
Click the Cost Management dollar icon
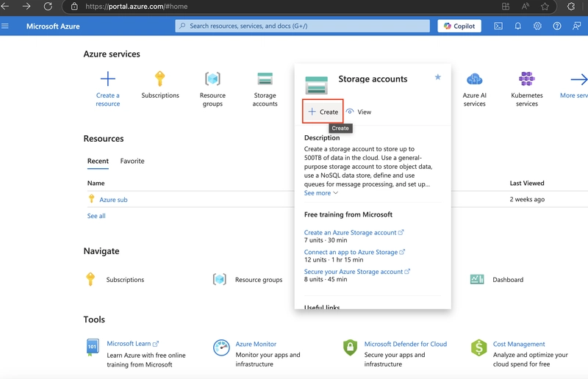[x=479, y=347]
